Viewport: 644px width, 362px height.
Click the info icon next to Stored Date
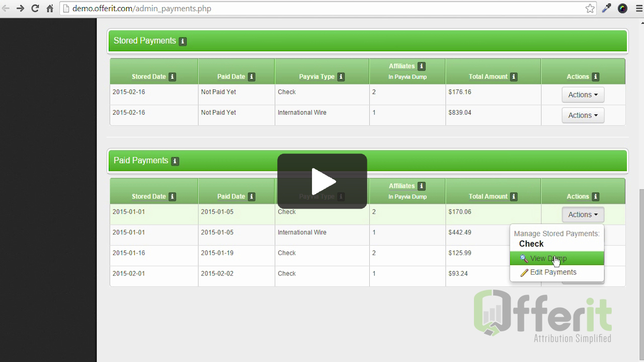point(172,76)
